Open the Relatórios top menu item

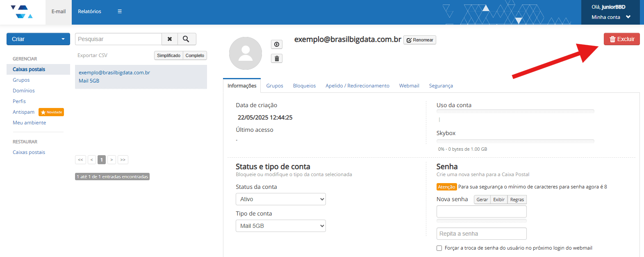point(89,11)
